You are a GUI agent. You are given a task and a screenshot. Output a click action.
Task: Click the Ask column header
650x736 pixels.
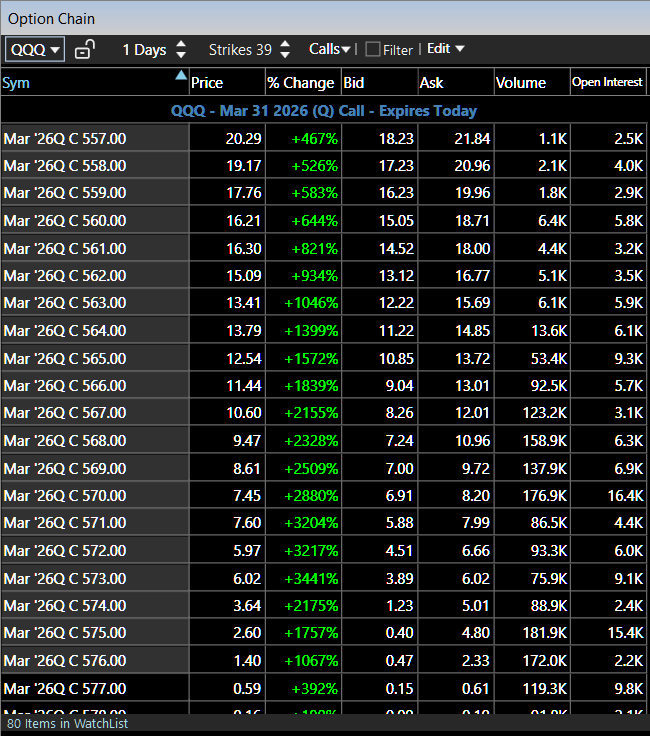(x=431, y=82)
